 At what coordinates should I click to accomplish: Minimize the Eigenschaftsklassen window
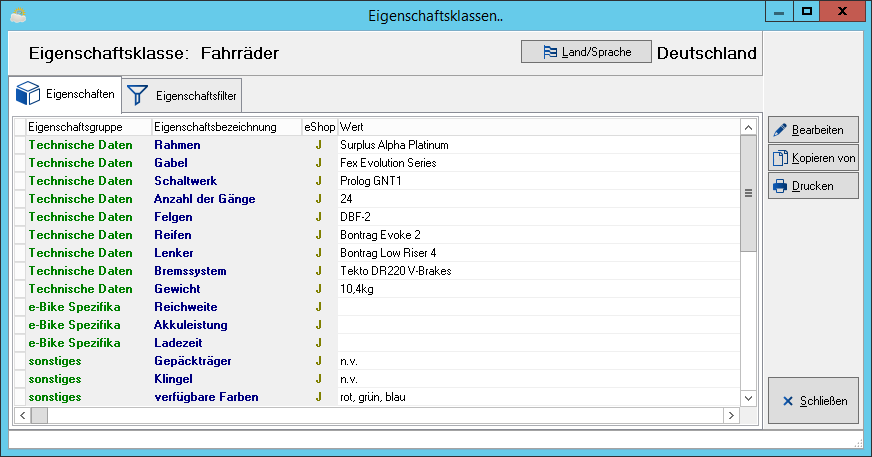coord(779,11)
